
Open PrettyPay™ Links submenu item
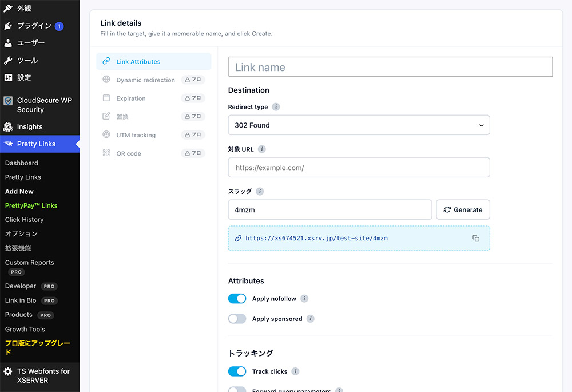(31, 205)
